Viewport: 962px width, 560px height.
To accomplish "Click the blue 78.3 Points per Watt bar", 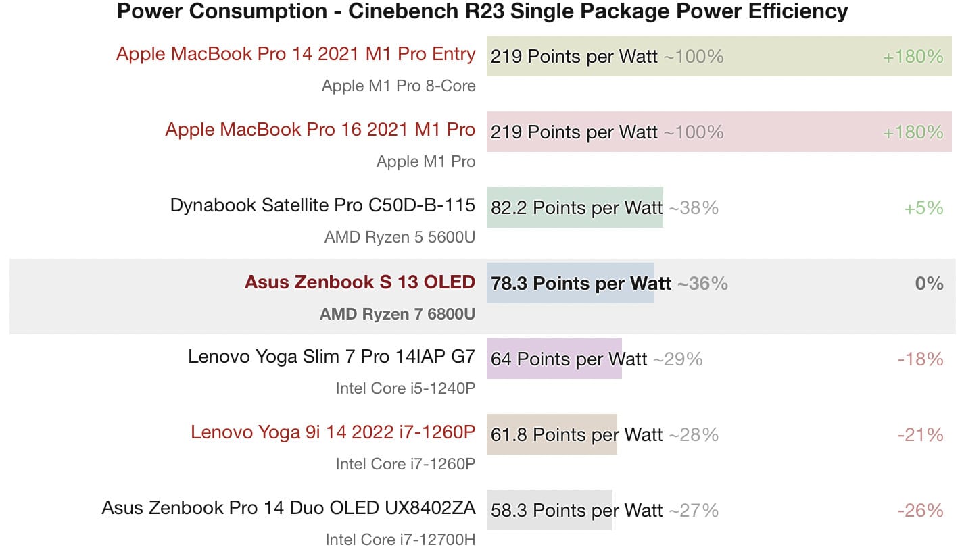I will [x=571, y=283].
